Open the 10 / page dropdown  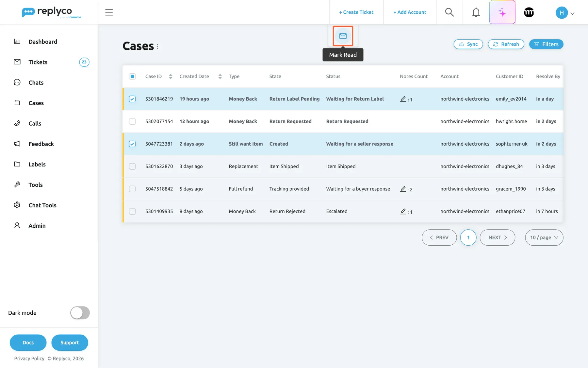click(544, 237)
